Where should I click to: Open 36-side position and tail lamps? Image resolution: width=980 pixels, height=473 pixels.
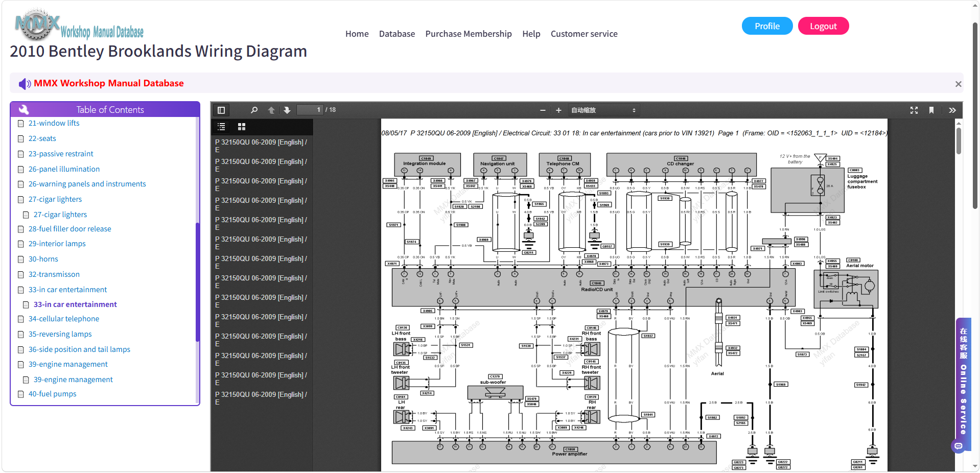(x=79, y=349)
